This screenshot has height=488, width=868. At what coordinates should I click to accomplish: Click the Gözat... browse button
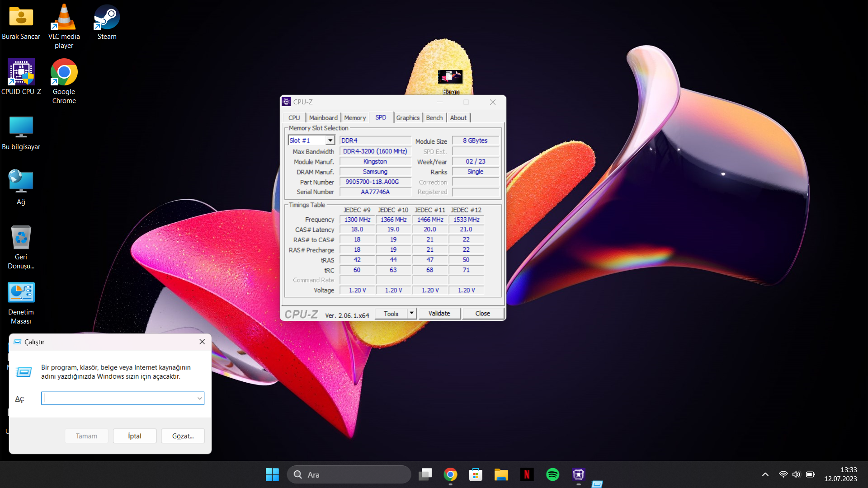[183, 436]
